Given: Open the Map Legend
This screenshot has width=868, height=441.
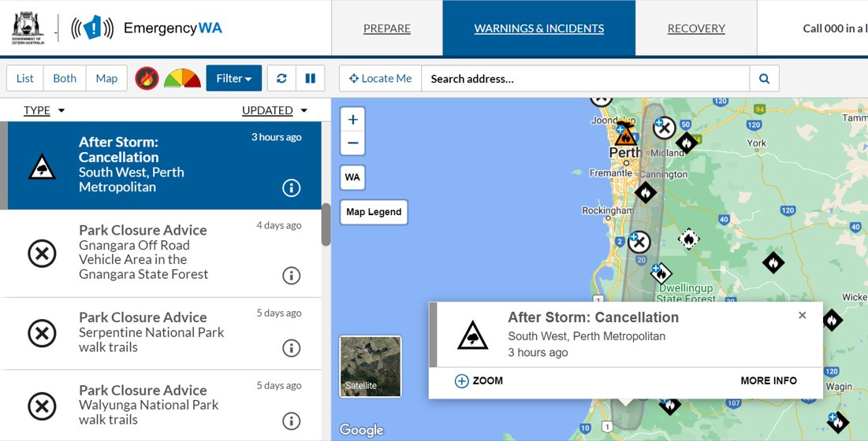Looking at the screenshot, I should click(374, 212).
